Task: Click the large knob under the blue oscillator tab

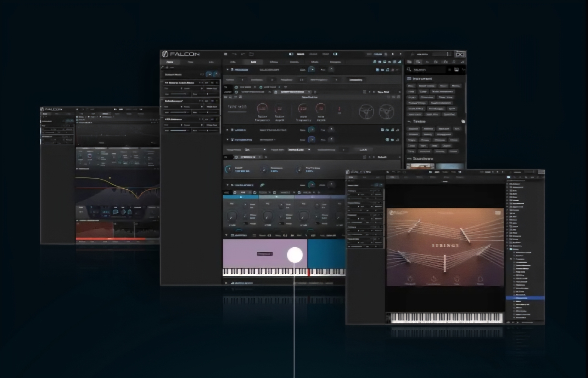Action: click(232, 216)
